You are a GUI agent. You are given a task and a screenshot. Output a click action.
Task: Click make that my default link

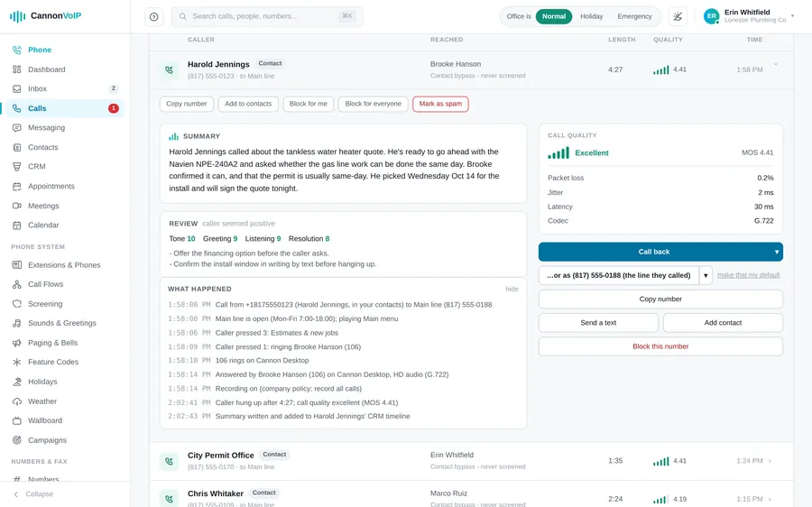click(x=748, y=275)
